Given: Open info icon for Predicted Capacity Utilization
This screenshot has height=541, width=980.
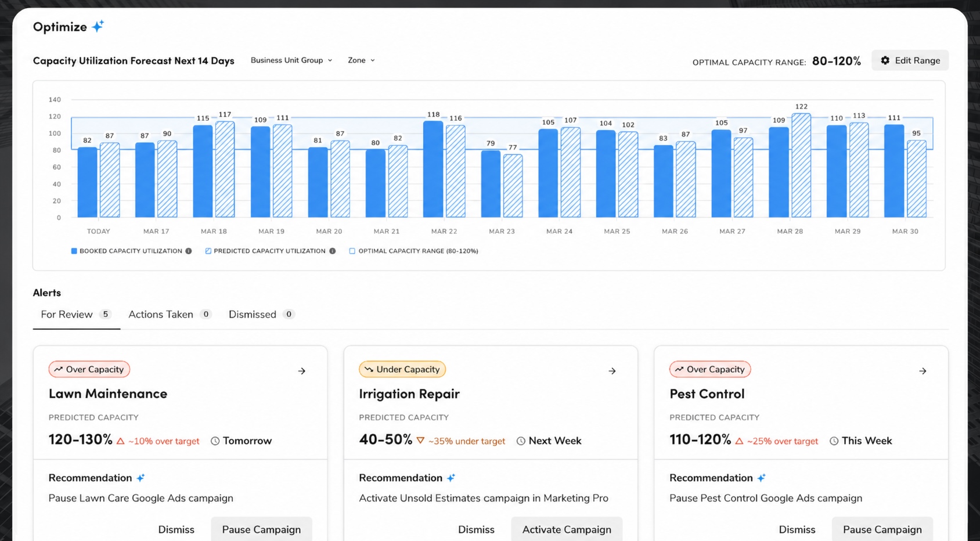Looking at the screenshot, I should 333,251.
